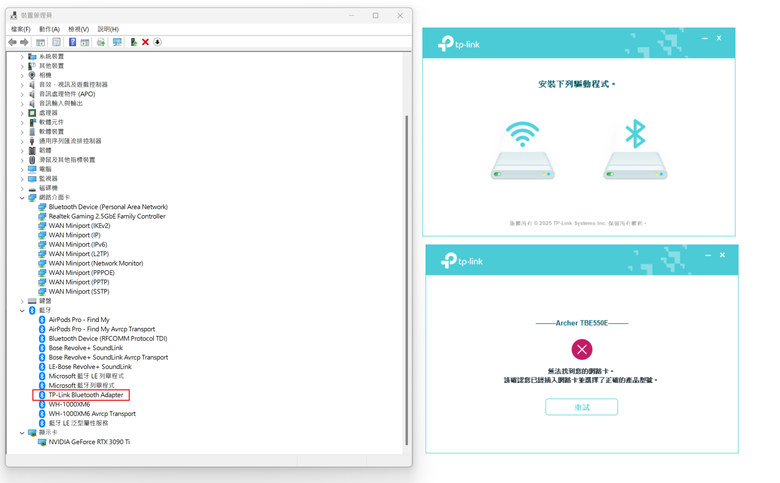Collapse the 顯示卡 category chevron
This screenshot has width=780, height=483.
(22, 433)
